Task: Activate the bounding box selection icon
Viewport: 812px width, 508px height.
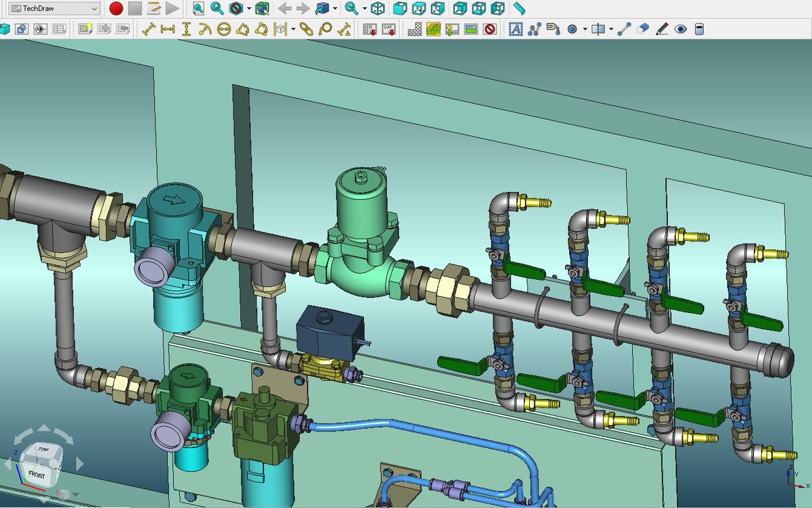Action: click(x=262, y=8)
